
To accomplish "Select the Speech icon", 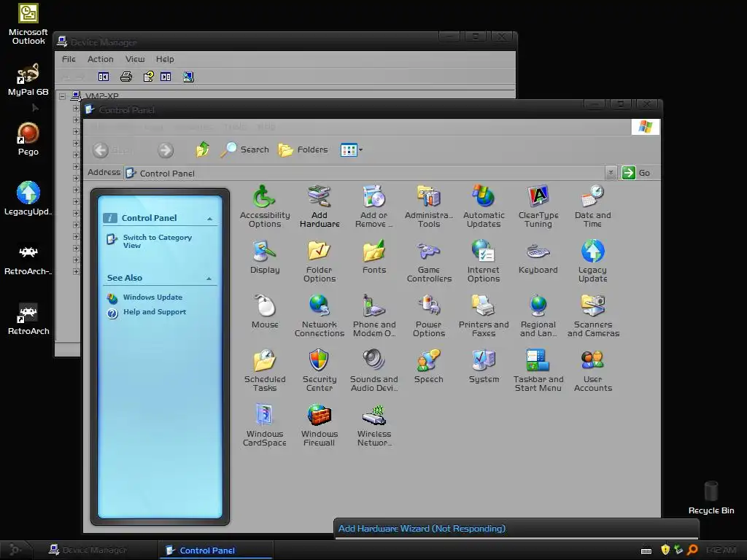I will click(x=429, y=367).
